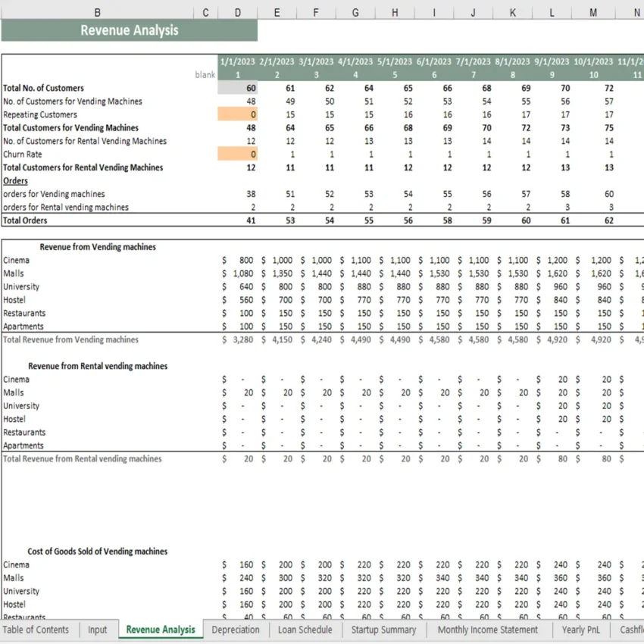Switch to the Yearly PnL sheet
The height and width of the screenshot is (644, 644).
point(580,630)
